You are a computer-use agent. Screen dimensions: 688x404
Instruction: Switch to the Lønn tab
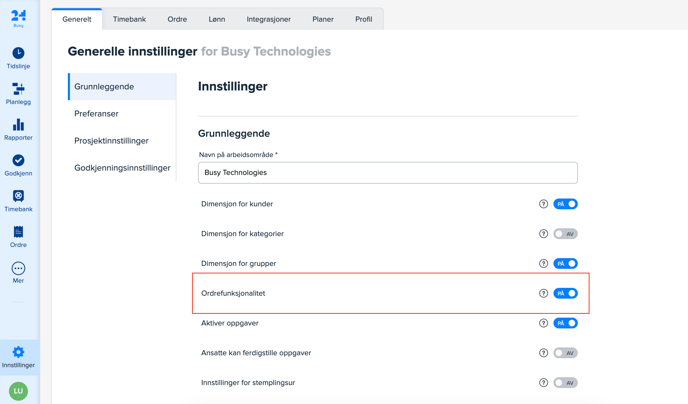pyautogui.click(x=217, y=19)
